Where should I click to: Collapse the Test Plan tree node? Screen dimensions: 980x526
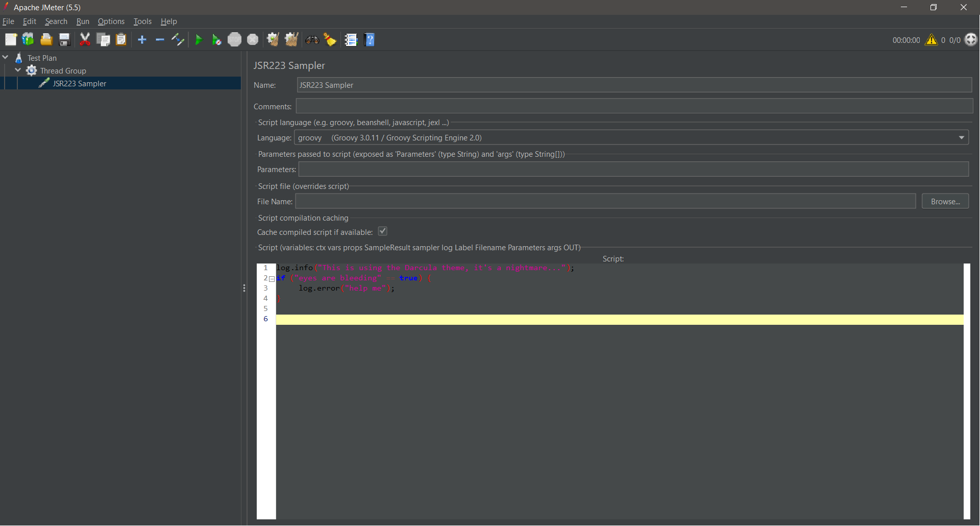point(6,58)
